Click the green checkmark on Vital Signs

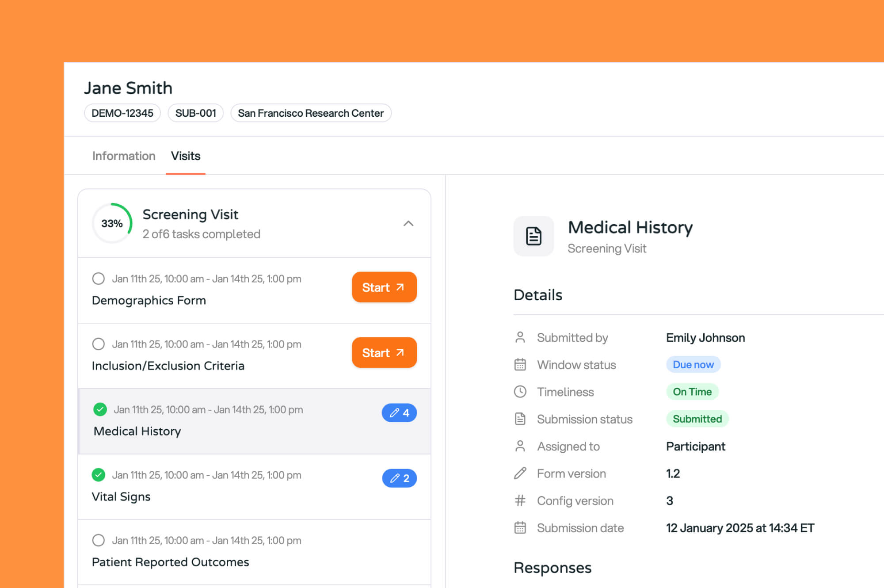(98, 475)
